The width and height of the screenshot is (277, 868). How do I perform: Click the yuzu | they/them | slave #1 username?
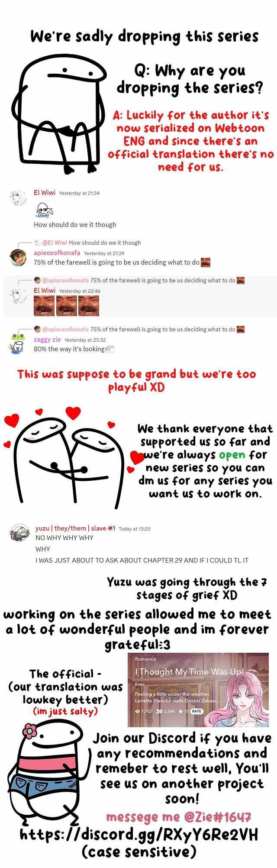pos(75,528)
